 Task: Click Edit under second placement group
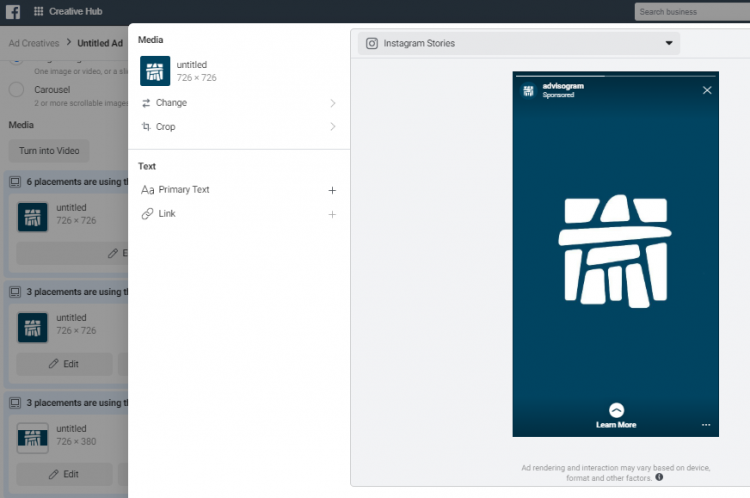pyautogui.click(x=64, y=364)
